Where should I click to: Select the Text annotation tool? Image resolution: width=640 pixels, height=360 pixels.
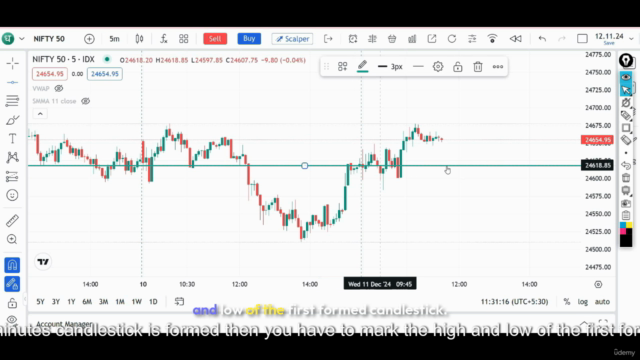(x=12, y=139)
